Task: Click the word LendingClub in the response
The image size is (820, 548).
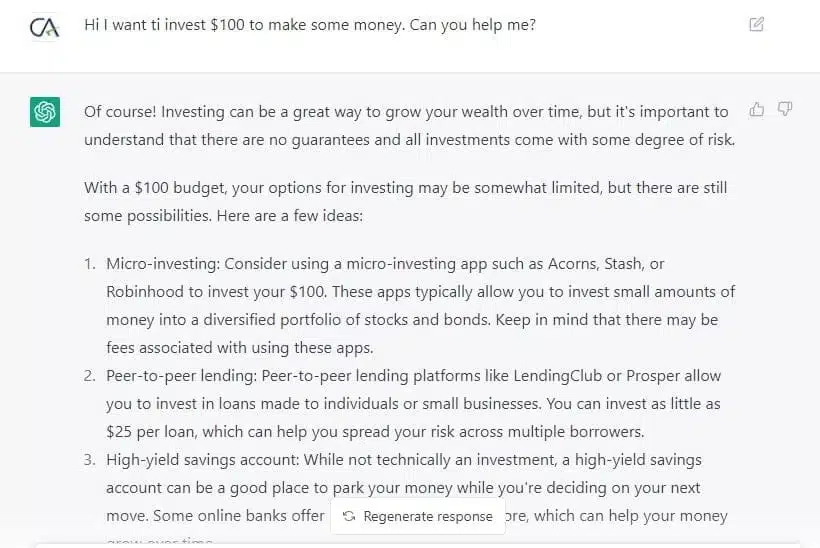Action: coord(557,375)
